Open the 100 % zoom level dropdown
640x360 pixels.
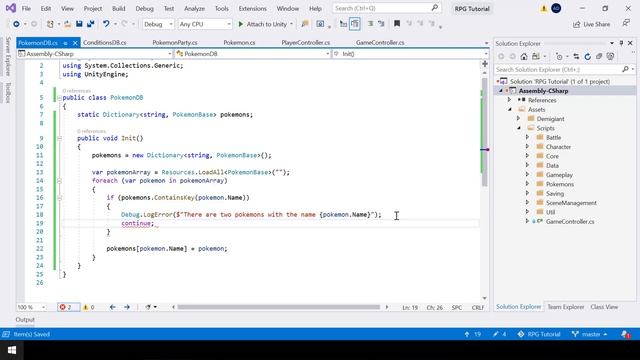(31, 307)
